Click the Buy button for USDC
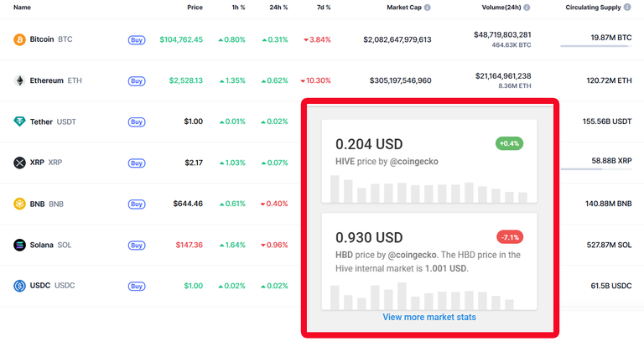Viewport: 644px width, 362px height. point(137,286)
